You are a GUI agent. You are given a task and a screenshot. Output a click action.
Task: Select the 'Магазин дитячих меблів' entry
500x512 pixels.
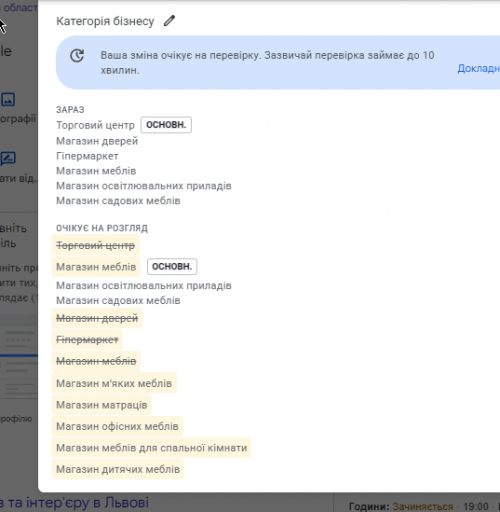[118, 469]
